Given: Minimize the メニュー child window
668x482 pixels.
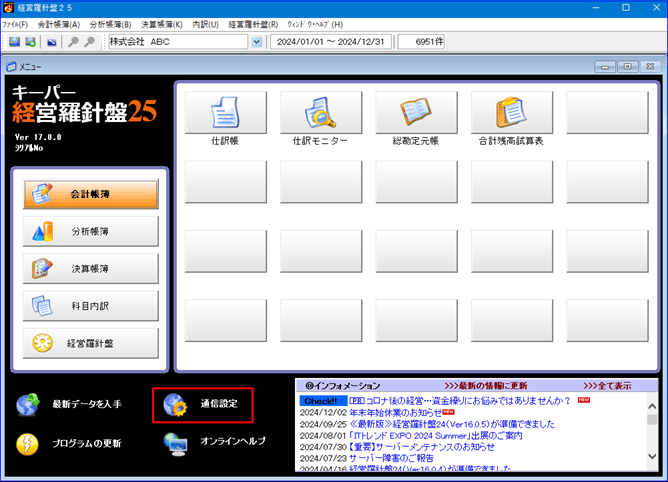Looking at the screenshot, I should click(605, 67).
